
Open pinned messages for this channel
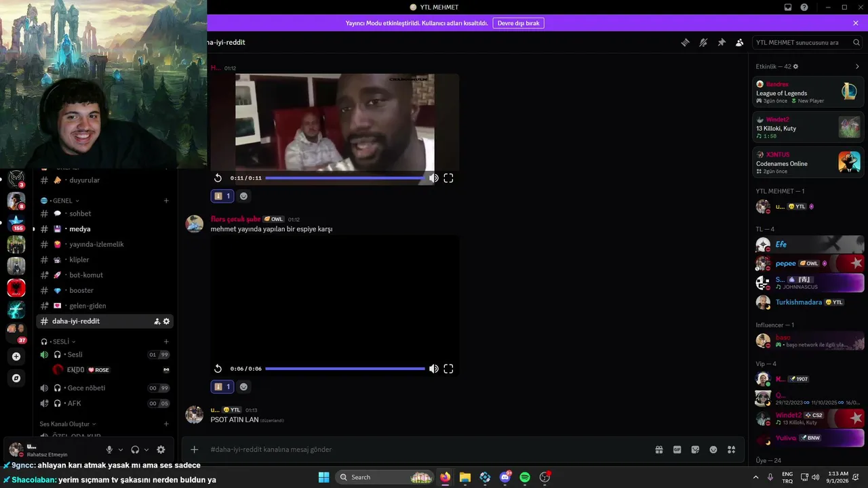(722, 42)
